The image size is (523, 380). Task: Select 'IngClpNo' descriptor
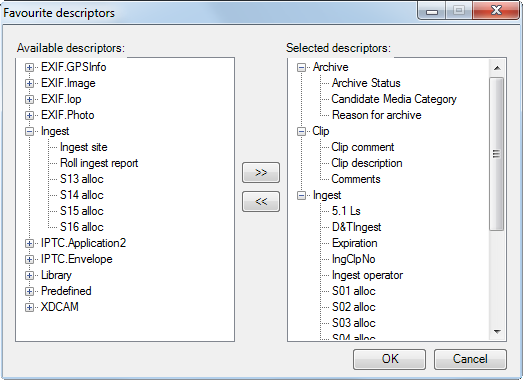(354, 259)
